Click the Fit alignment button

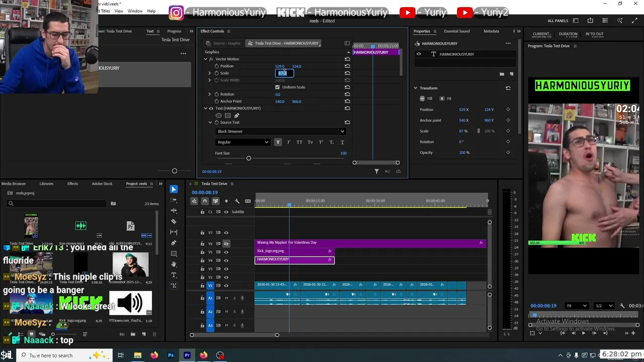[x=446, y=99]
